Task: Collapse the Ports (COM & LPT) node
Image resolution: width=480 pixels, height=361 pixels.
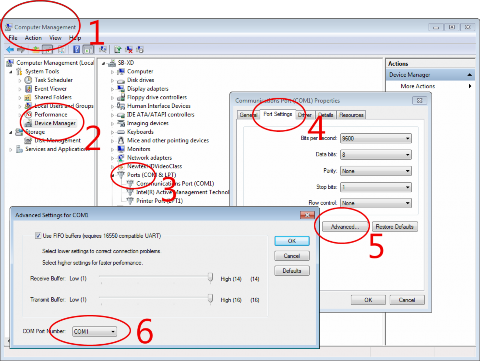Action: (113, 175)
